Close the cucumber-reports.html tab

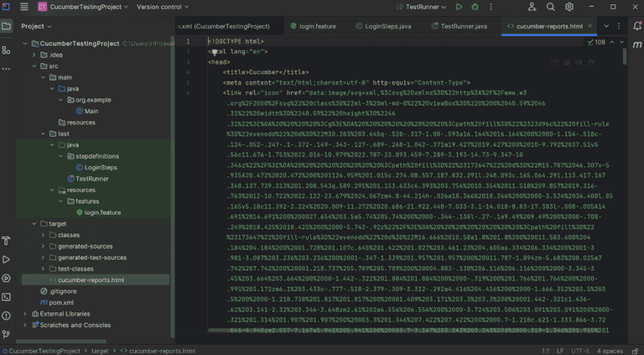click(x=589, y=26)
